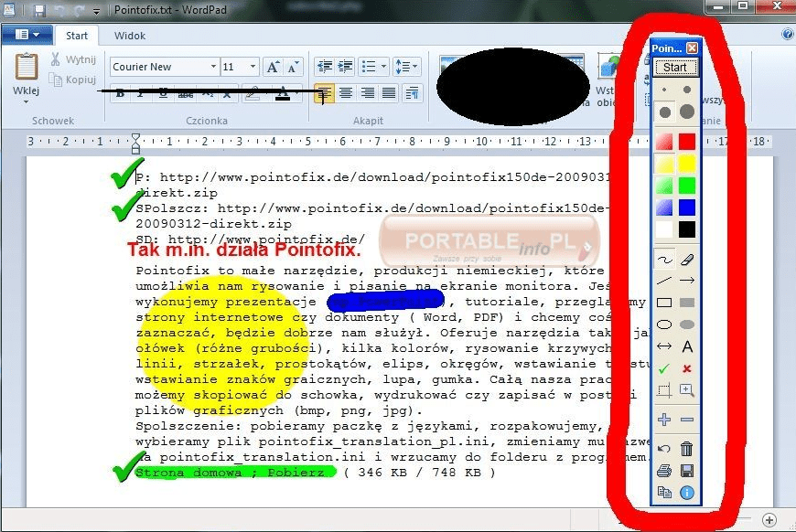Click the shrink font icon in WordPad

[293, 67]
